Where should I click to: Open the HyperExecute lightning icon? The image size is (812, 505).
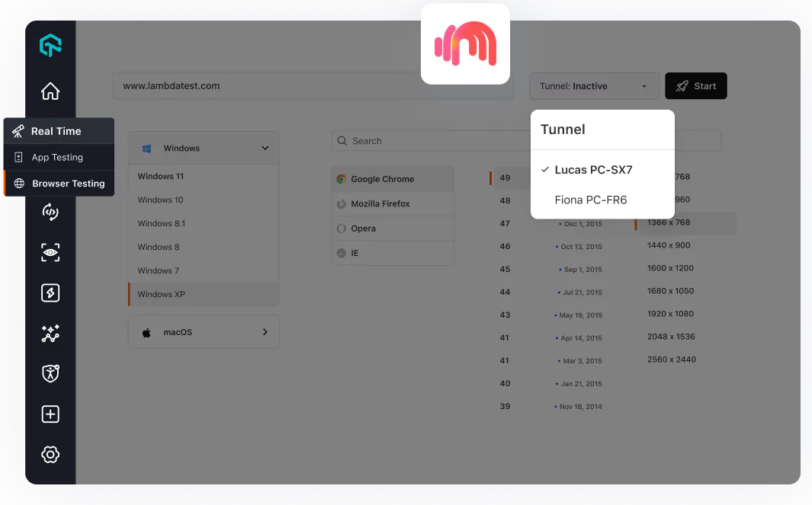(x=50, y=292)
